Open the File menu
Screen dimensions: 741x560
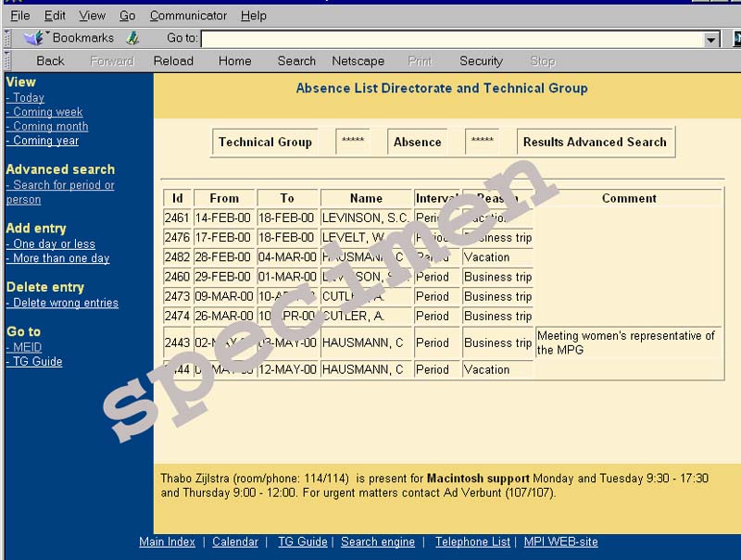pos(20,16)
